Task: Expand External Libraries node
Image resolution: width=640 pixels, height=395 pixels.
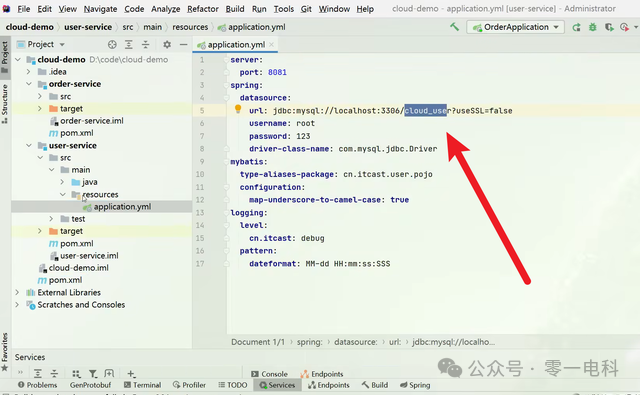Action: [17, 292]
